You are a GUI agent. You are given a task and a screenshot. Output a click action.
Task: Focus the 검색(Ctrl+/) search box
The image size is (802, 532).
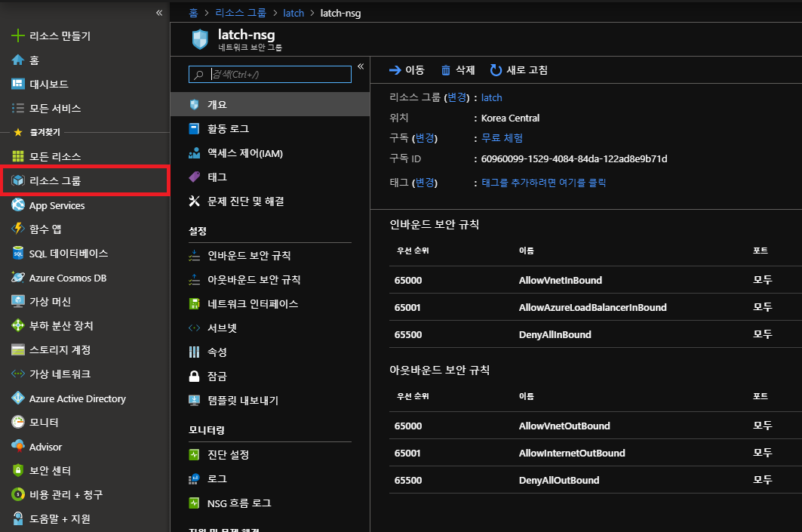tap(270, 74)
